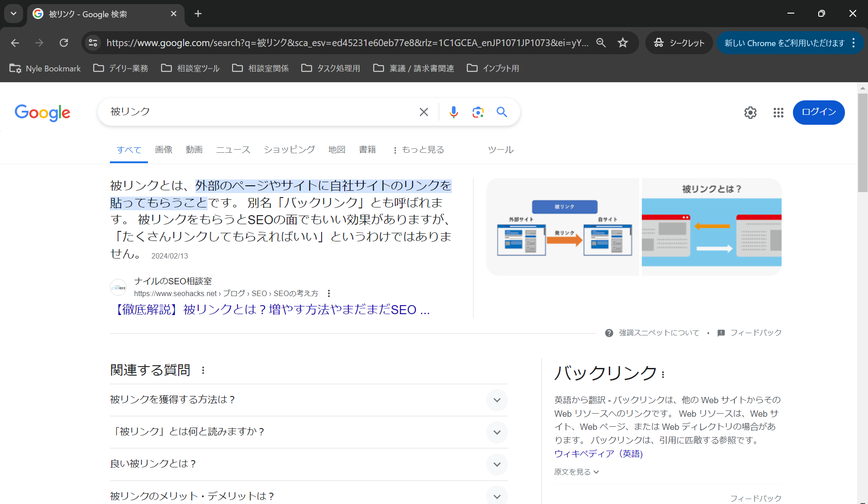Expand 「被リンク」とは何と読みますか? question
This screenshot has width=868, height=504.
[x=309, y=432]
